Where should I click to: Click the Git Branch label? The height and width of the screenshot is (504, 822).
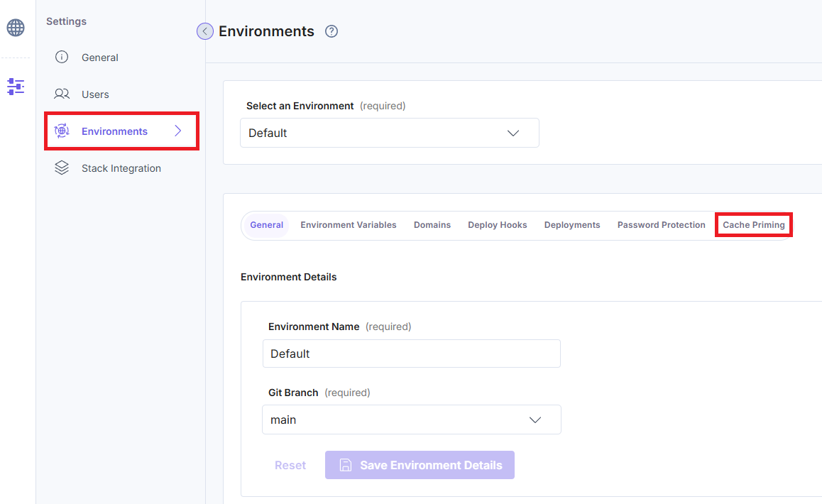tap(293, 393)
